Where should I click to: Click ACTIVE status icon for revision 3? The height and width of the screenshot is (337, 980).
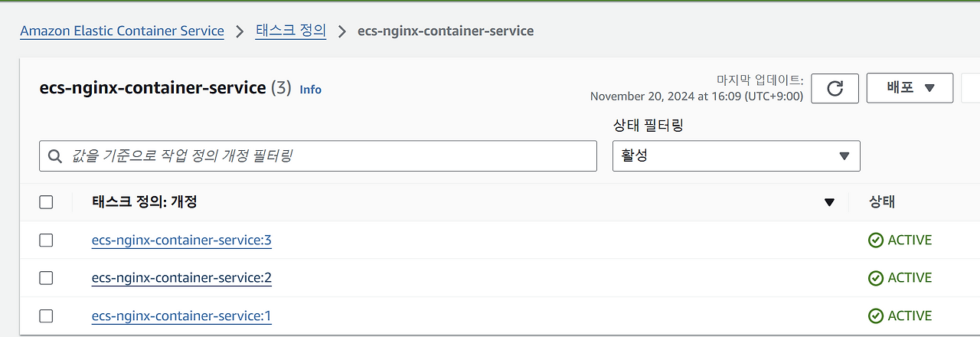(876, 240)
